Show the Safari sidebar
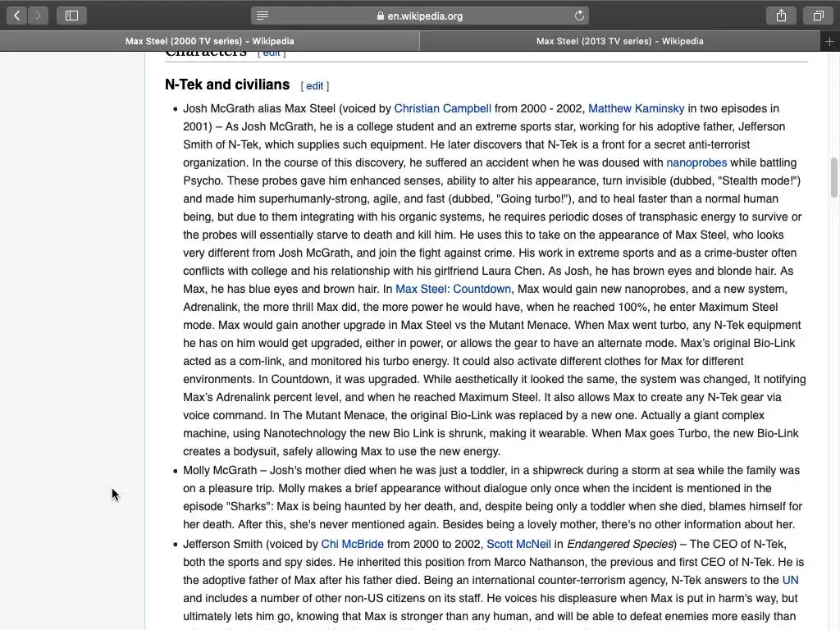The width and height of the screenshot is (840, 630). (x=72, y=16)
